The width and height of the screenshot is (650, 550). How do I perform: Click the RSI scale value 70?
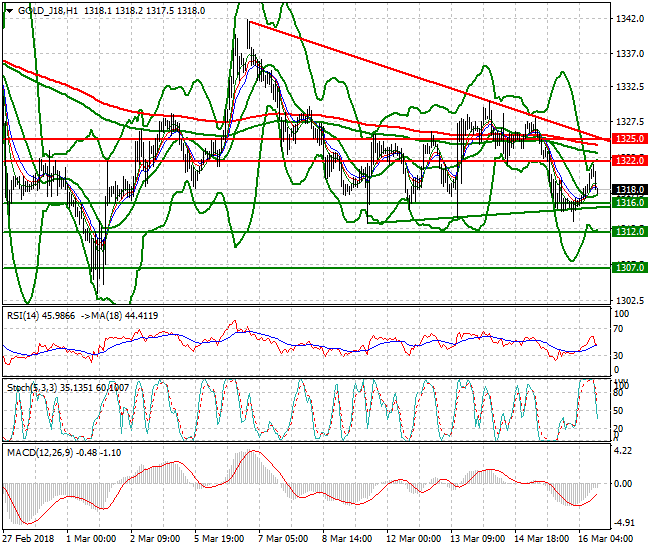click(x=618, y=329)
